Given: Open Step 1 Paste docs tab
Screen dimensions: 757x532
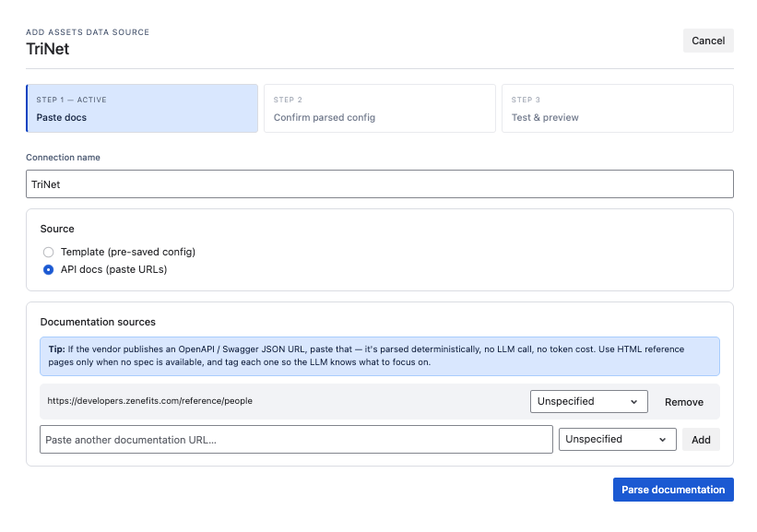Looking at the screenshot, I should (142, 108).
